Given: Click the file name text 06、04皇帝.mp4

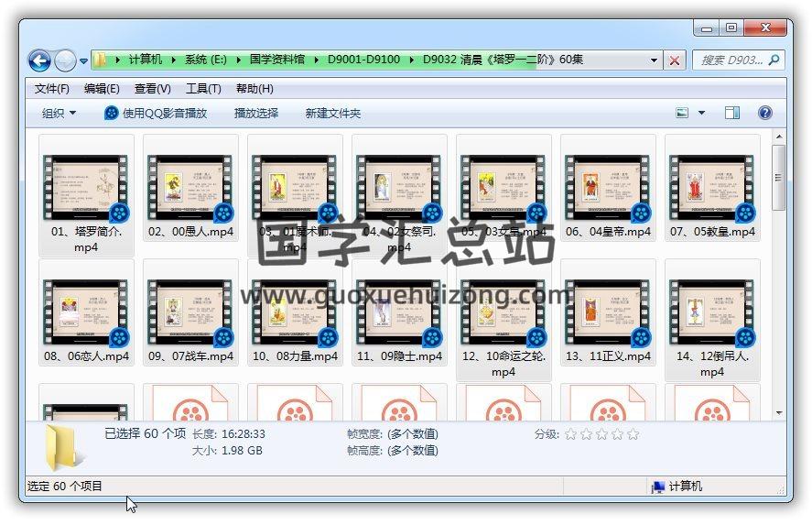Looking at the screenshot, I should (608, 232).
